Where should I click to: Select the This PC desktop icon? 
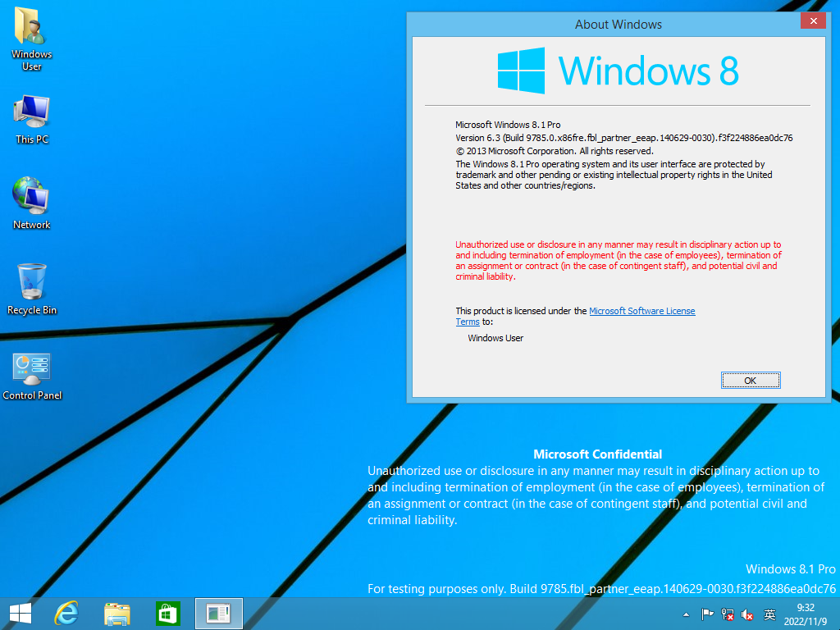pos(32,120)
